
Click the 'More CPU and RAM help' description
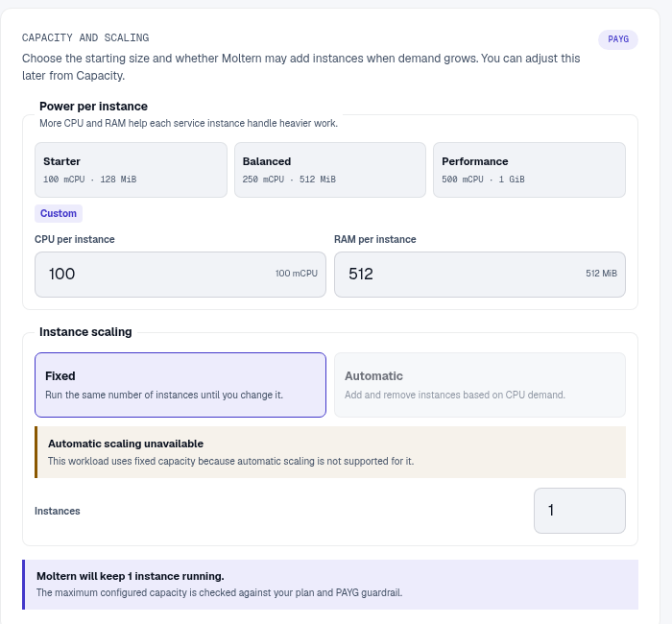tap(188, 124)
